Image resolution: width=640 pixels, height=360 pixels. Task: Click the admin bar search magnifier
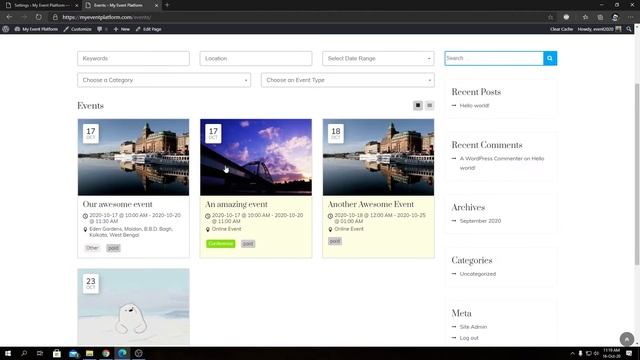[629, 29]
